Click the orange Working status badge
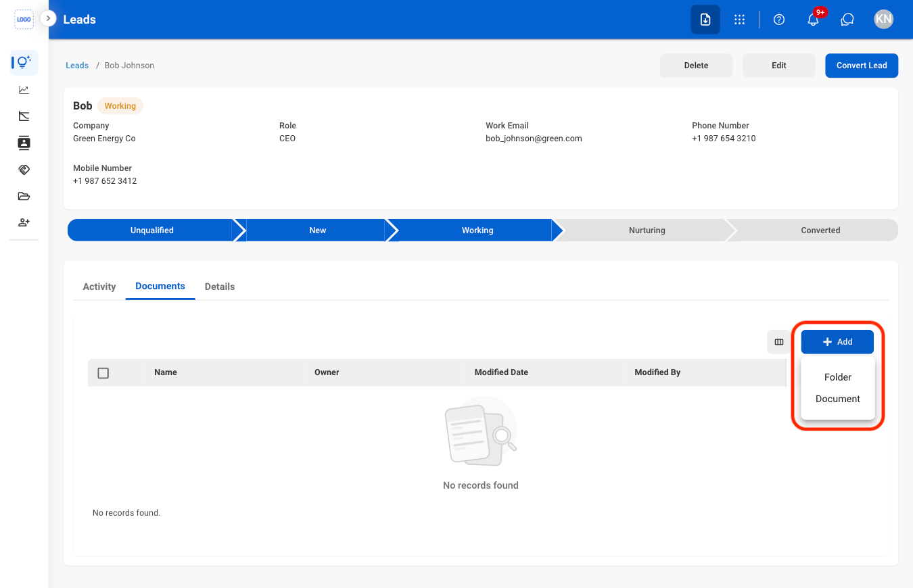Image resolution: width=913 pixels, height=588 pixels. [120, 106]
